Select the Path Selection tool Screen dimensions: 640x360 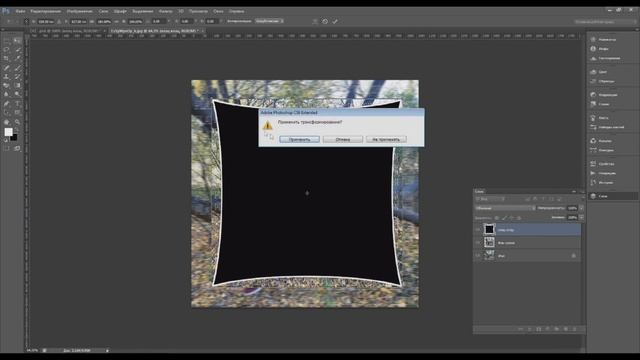(7, 113)
